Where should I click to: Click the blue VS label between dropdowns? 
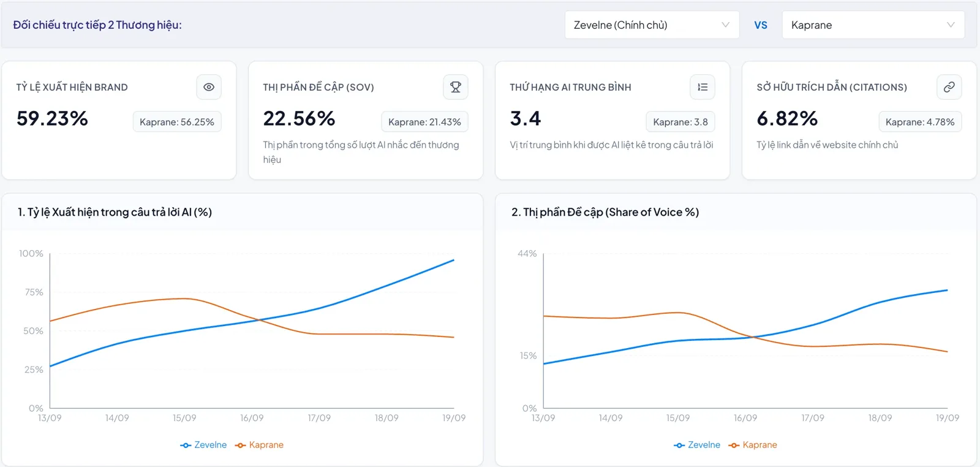click(761, 25)
